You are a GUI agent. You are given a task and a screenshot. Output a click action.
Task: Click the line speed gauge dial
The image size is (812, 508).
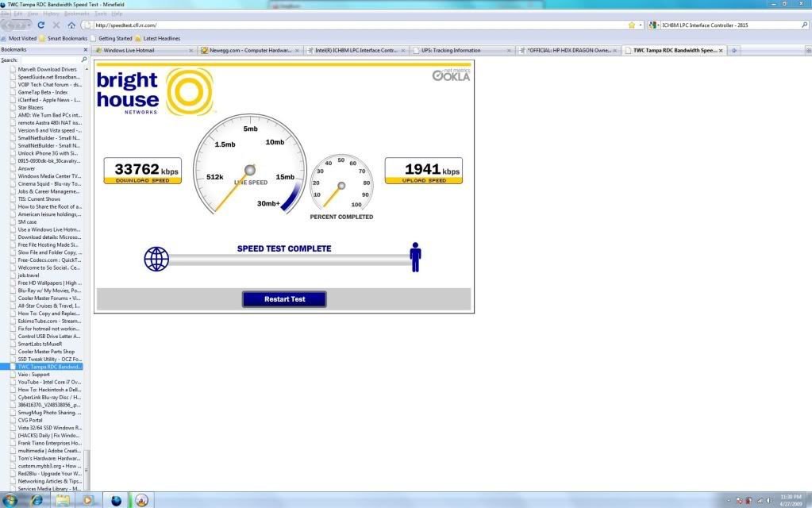point(250,166)
